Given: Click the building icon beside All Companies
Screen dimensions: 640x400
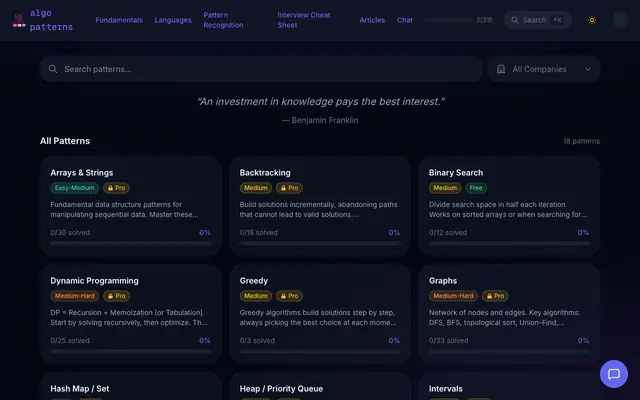Looking at the screenshot, I should tap(501, 69).
